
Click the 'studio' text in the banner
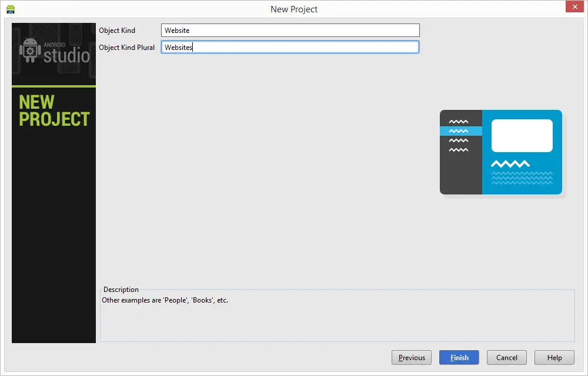tap(66, 56)
